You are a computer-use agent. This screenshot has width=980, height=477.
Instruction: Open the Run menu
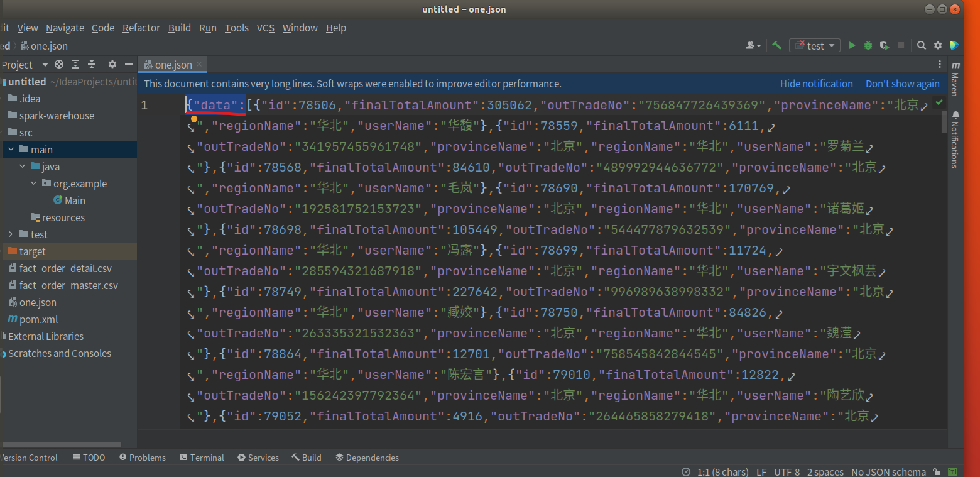pos(208,28)
